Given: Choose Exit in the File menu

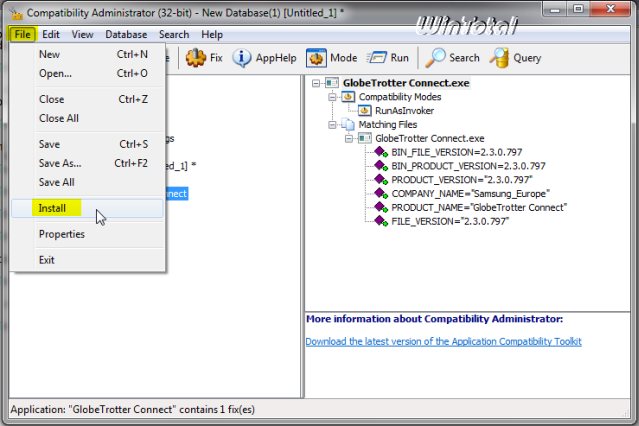Looking at the screenshot, I should click(x=87, y=260).
